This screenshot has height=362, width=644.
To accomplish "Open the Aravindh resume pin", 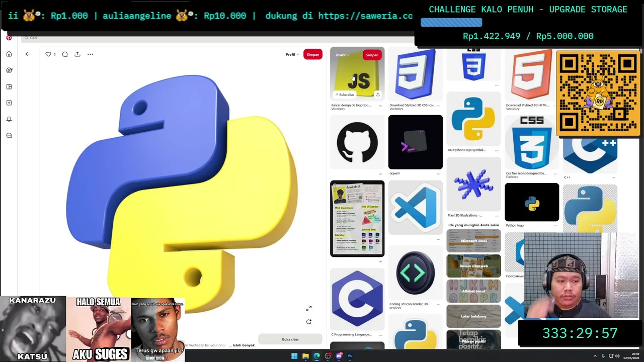I will (357, 219).
